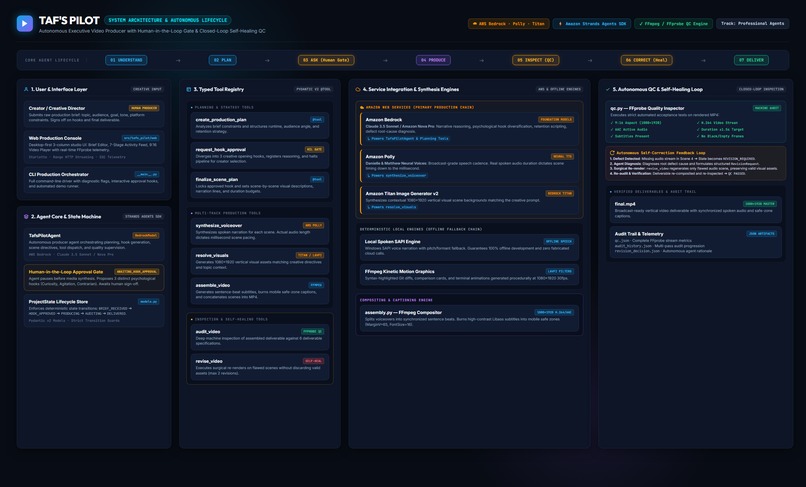Click the Human-in-the-Loop Approval Gate title
This screenshot has height=487, width=806.
(x=66, y=272)
